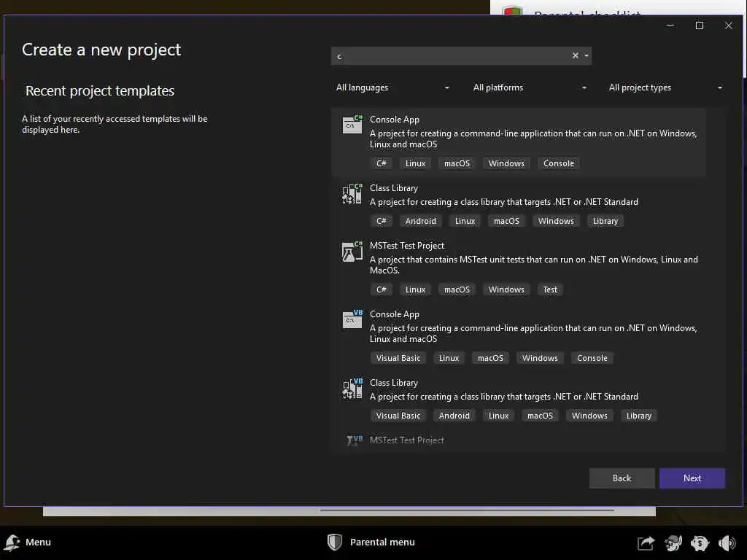Select the first Console App title with C# tag
Viewport: 747px width, 560px height.
pyautogui.click(x=394, y=120)
